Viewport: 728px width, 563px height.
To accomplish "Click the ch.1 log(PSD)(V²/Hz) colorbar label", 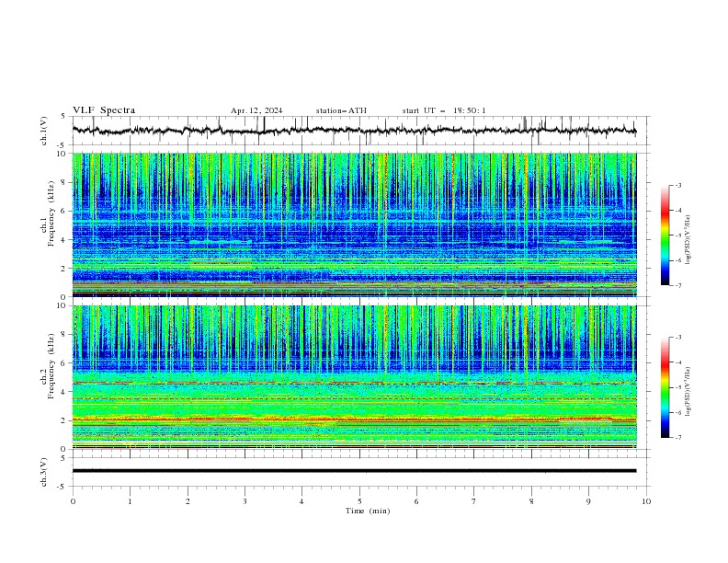I will [688, 240].
